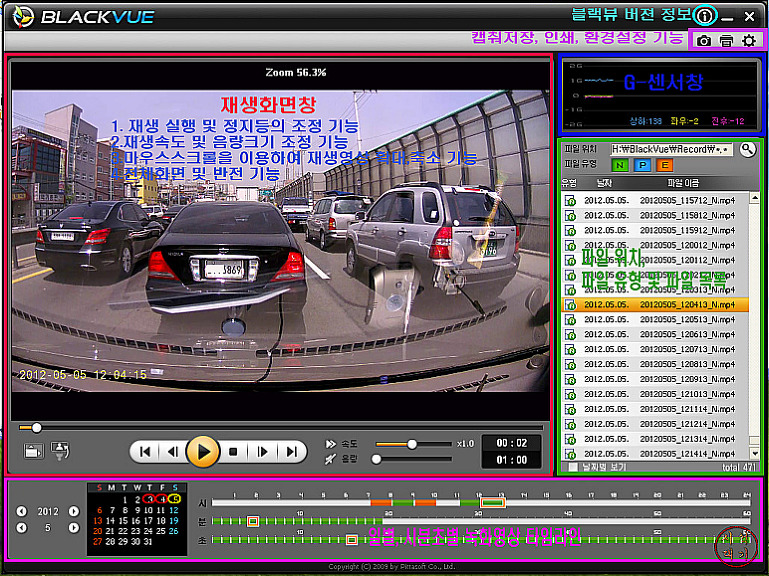This screenshot has width=769, height=576.
Task: Play the video
Action: [x=203, y=451]
